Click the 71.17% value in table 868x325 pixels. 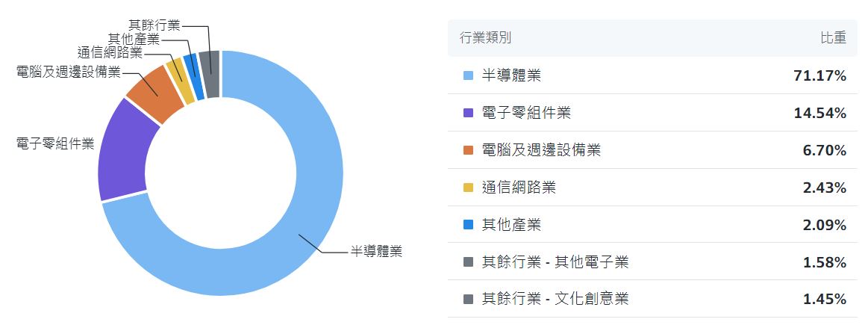[819, 75]
